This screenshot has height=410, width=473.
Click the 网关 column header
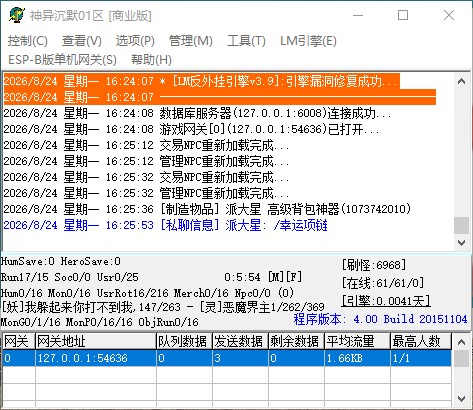click(18, 341)
